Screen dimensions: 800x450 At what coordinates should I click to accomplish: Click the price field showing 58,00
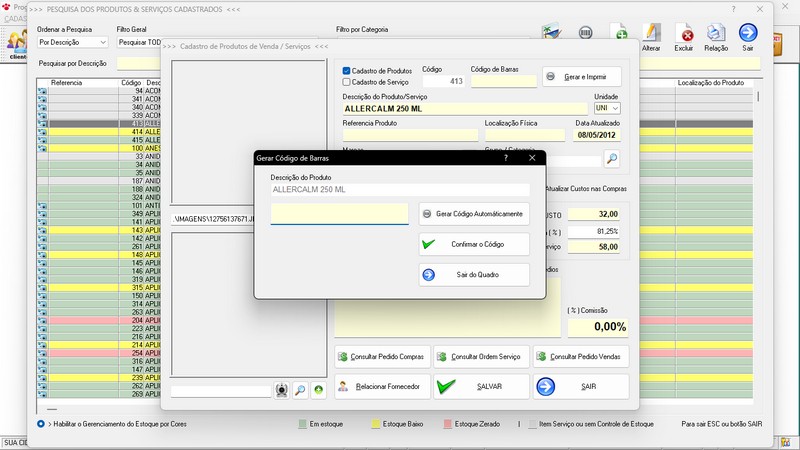[593, 247]
